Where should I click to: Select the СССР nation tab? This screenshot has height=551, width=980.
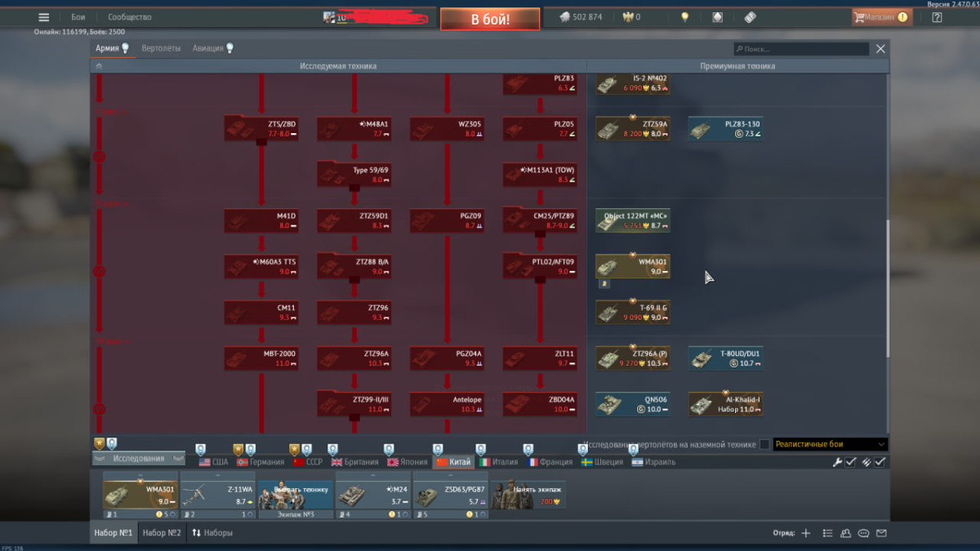(308, 462)
